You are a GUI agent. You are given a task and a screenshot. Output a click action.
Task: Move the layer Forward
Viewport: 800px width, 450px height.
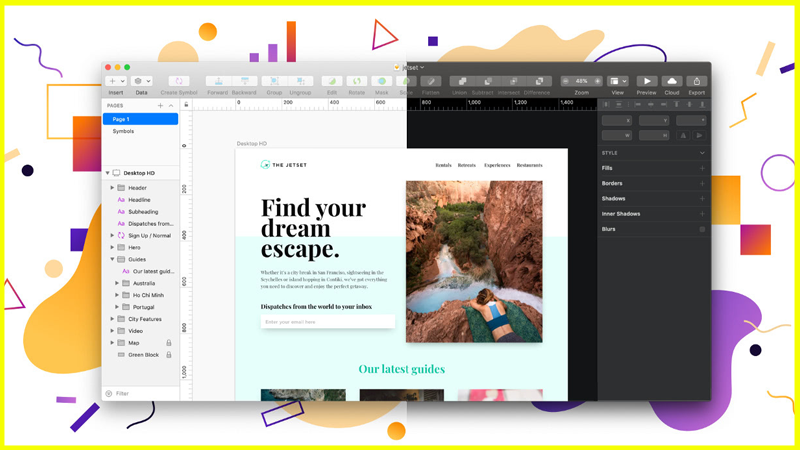coord(218,81)
